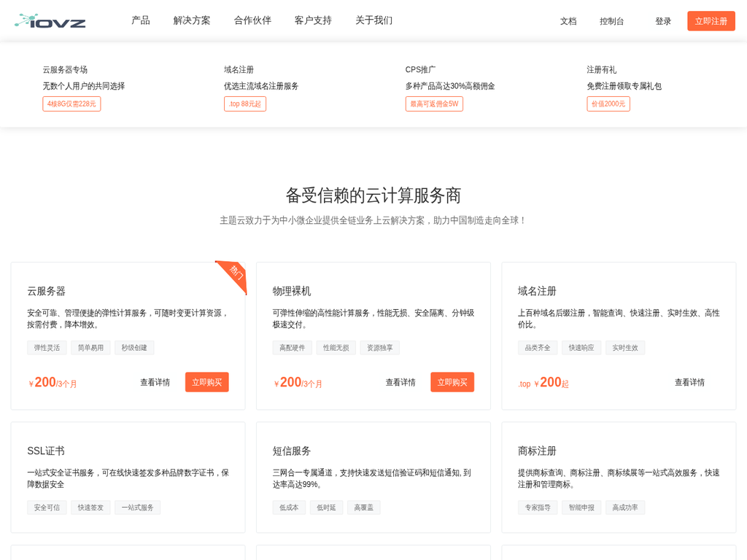747x560 pixels.
Task: Click the 立即注册 button
Action: point(711,21)
